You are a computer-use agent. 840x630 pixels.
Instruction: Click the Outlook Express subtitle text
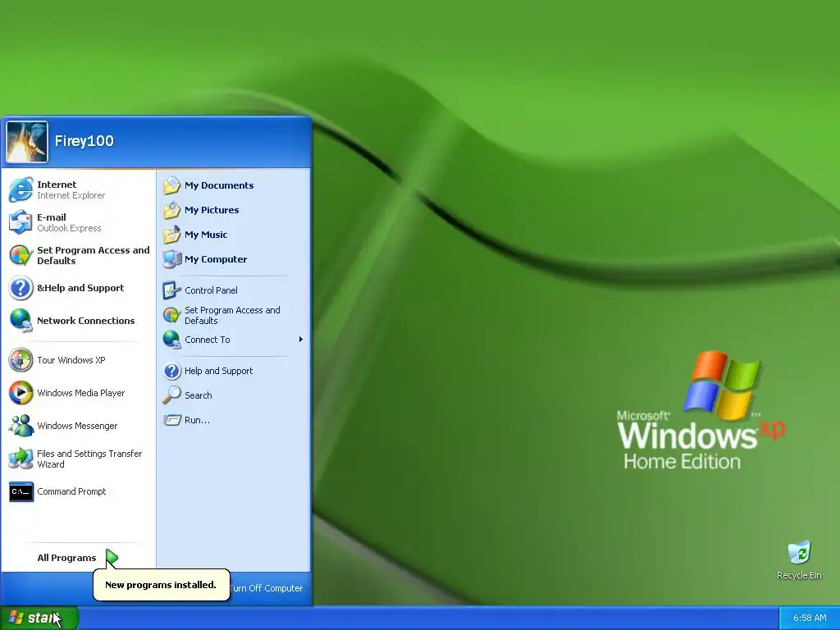[x=69, y=228]
